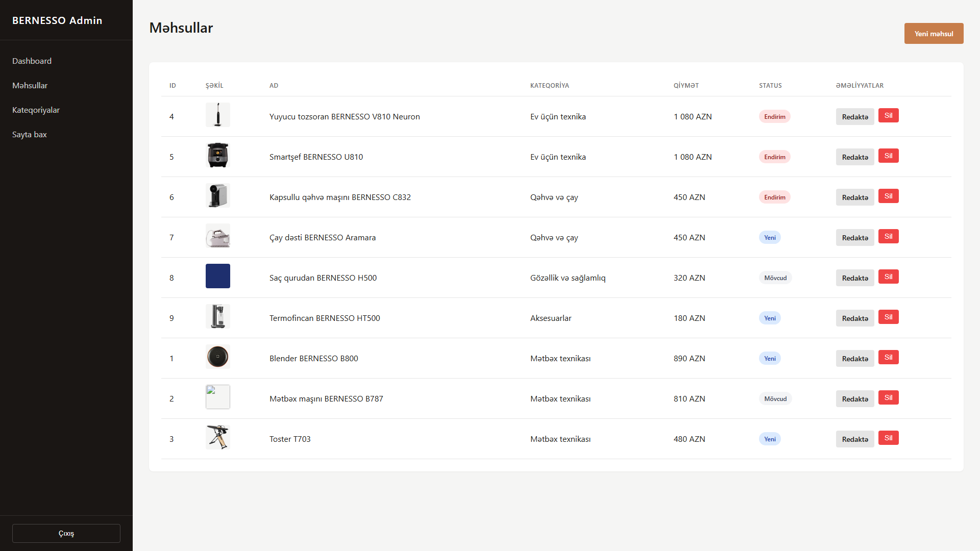This screenshot has width=980, height=551.
Task: Click the Aksesuarlar category cell
Action: (551, 318)
